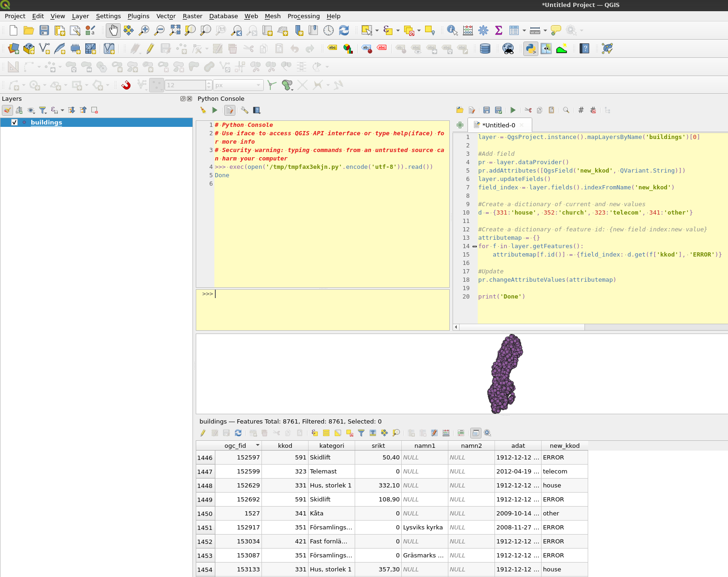Toggle the Show Editor button in Python console
This screenshot has height=577, width=728.
coord(230,110)
